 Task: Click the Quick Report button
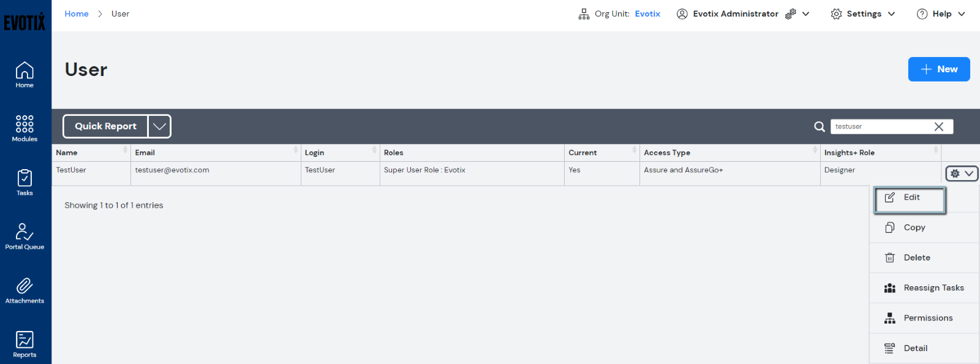pyautogui.click(x=105, y=126)
